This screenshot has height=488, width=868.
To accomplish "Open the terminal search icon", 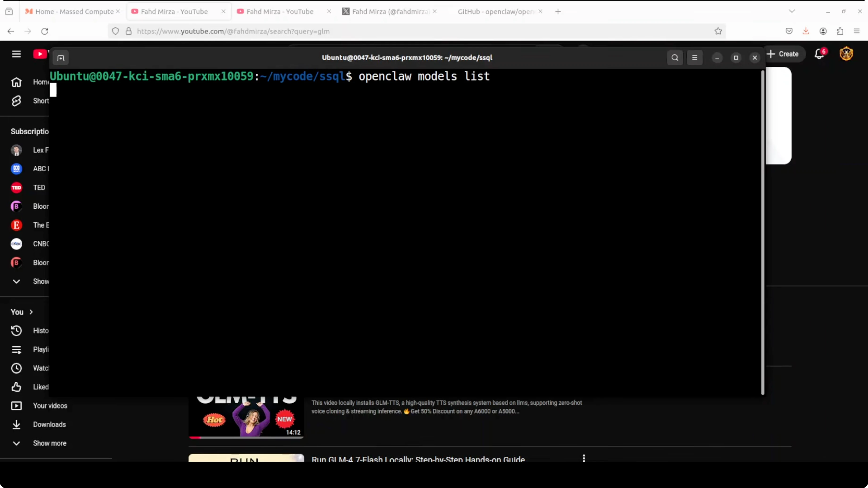I will [675, 58].
